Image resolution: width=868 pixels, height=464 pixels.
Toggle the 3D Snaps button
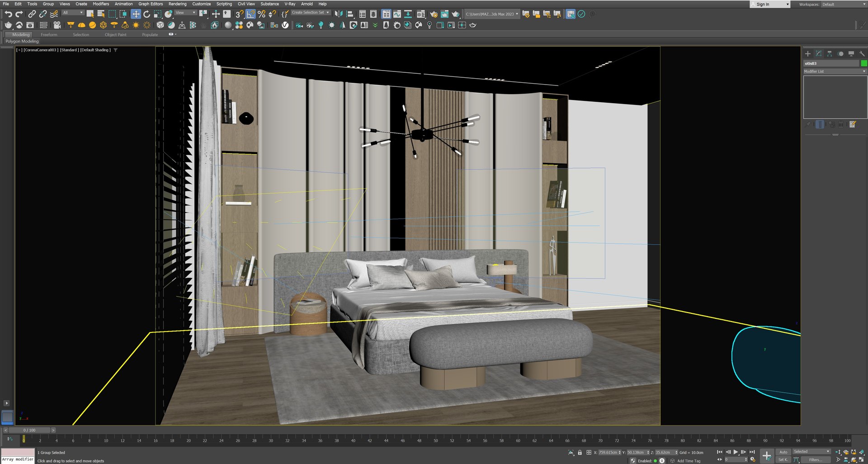click(x=240, y=14)
